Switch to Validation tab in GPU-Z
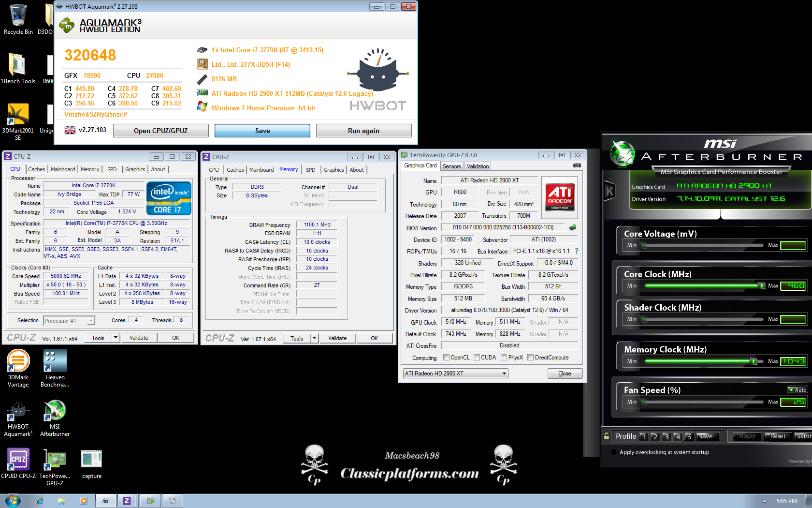 [x=478, y=166]
